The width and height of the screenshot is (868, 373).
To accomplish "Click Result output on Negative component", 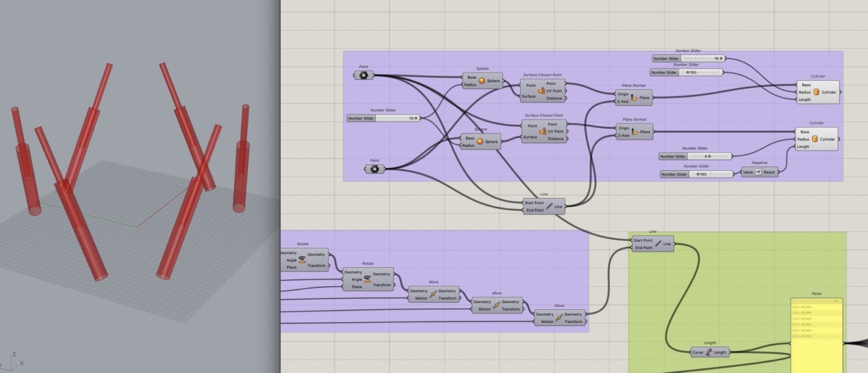I will point(769,172).
